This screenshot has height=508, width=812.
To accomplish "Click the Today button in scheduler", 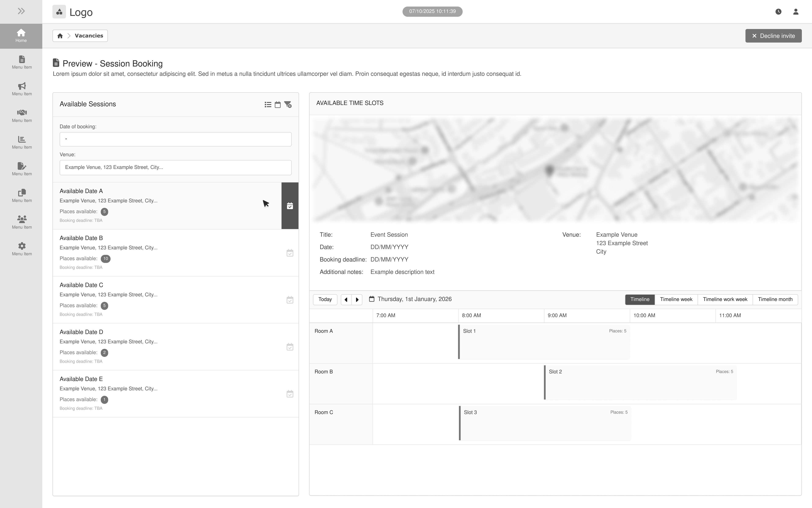I will 325,299.
